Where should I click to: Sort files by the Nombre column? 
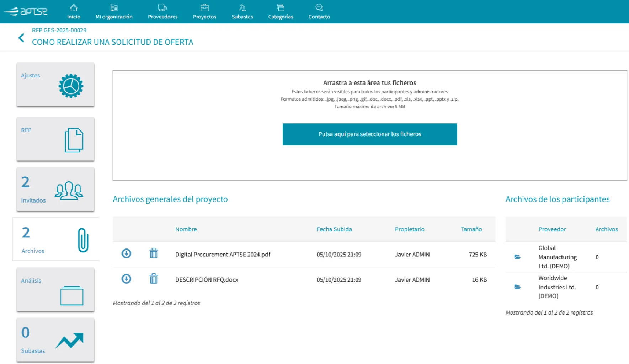tap(186, 229)
